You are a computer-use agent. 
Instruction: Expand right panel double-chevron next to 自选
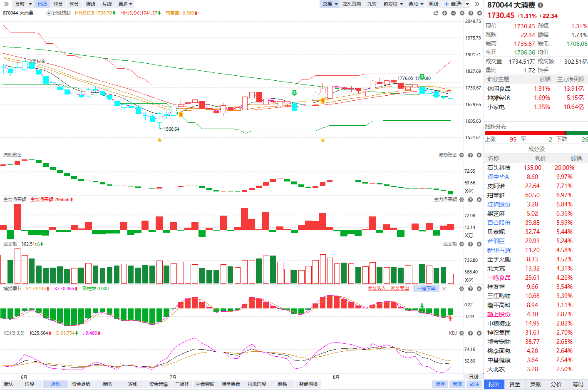[x=477, y=4]
